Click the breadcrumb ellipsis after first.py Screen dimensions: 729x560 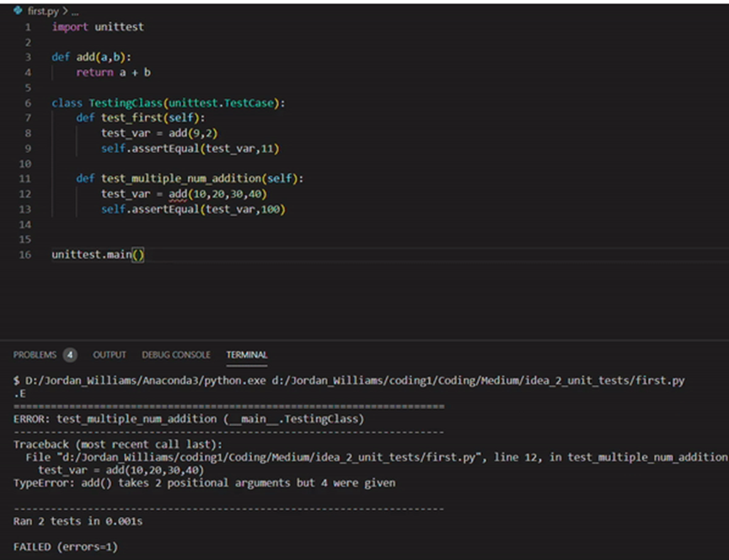click(75, 11)
